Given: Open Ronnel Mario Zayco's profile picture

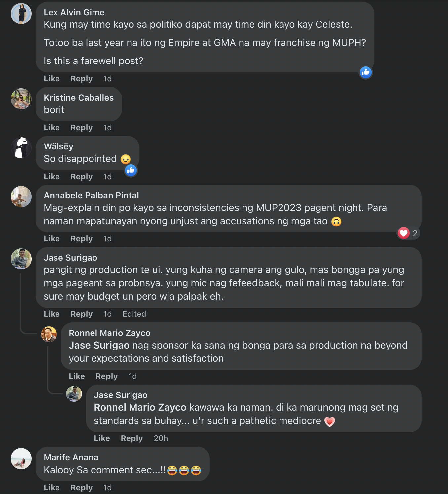Looking at the screenshot, I should tap(49, 334).
